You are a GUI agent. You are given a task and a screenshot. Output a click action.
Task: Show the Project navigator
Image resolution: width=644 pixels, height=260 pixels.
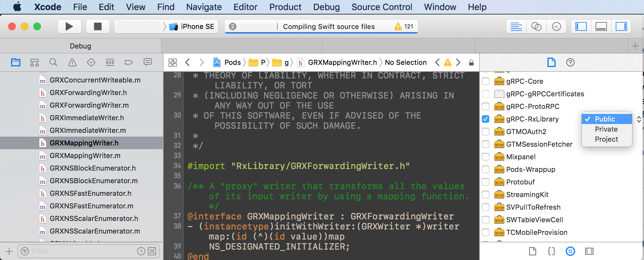[16, 62]
